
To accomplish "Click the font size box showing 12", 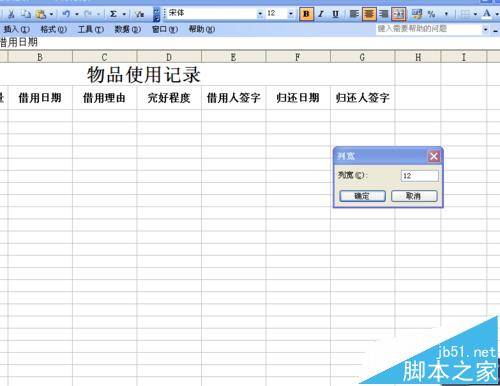I will [x=276, y=13].
